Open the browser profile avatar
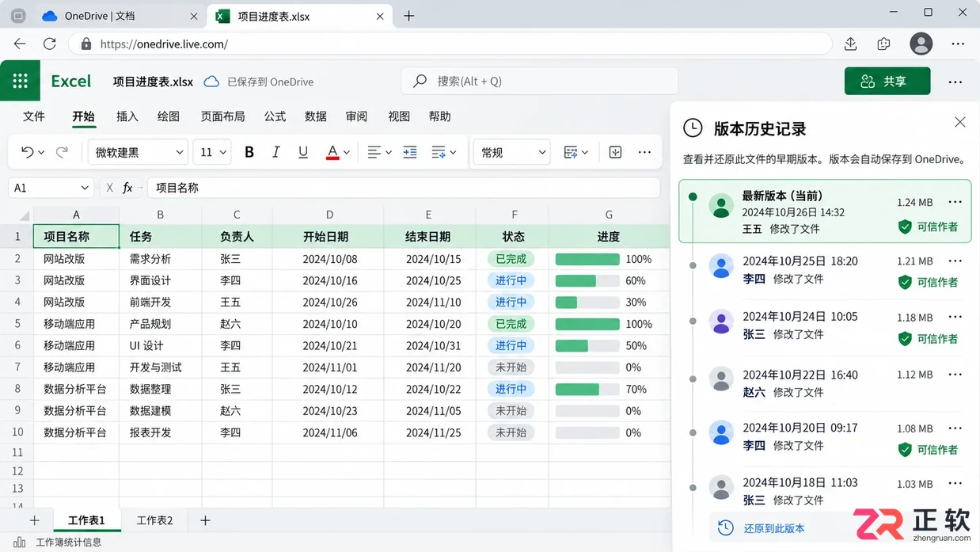Viewport: 980px width, 552px height. click(921, 44)
